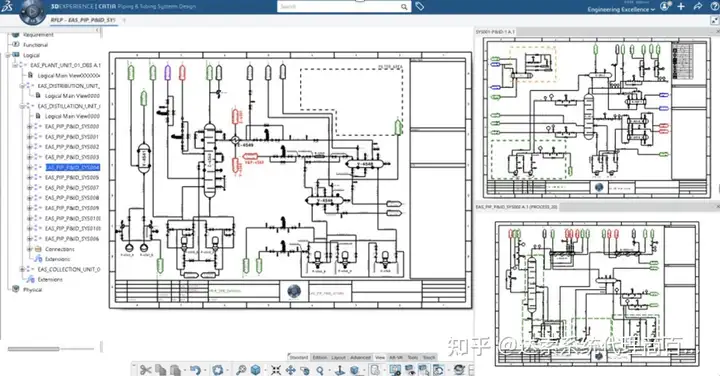
Task: Click the magnifier Zoom icon next to Rotate
Action: pyautogui.click(x=320, y=370)
